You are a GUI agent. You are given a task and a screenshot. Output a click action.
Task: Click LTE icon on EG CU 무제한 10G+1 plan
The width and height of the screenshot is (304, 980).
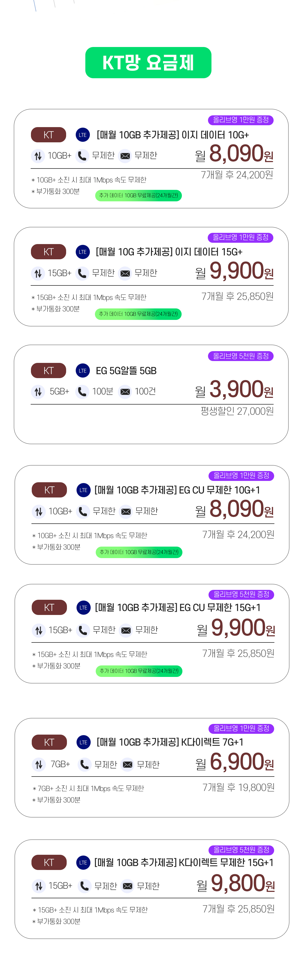(84, 490)
